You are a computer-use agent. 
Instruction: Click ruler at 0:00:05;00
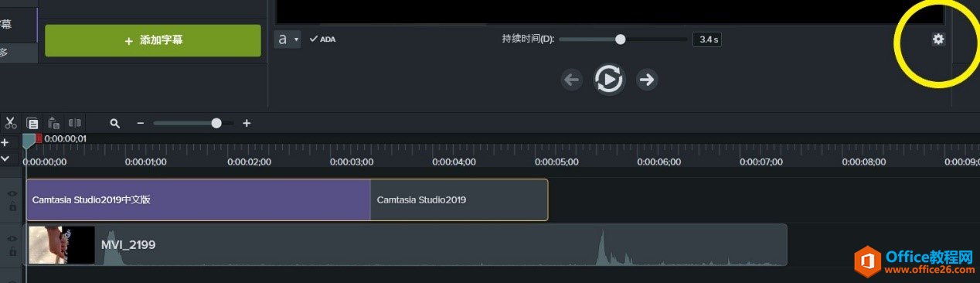click(x=556, y=162)
